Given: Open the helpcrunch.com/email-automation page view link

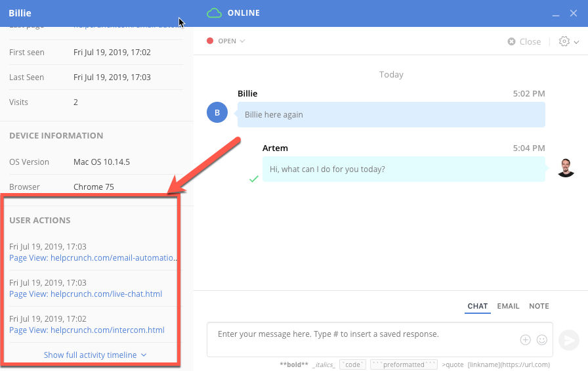Looking at the screenshot, I should click(x=93, y=258).
